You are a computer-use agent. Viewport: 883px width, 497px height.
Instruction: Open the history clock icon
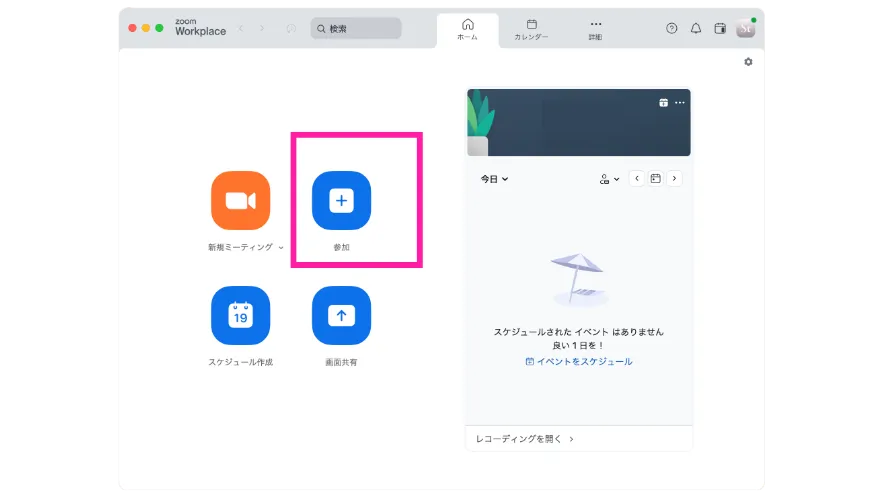coord(291,28)
